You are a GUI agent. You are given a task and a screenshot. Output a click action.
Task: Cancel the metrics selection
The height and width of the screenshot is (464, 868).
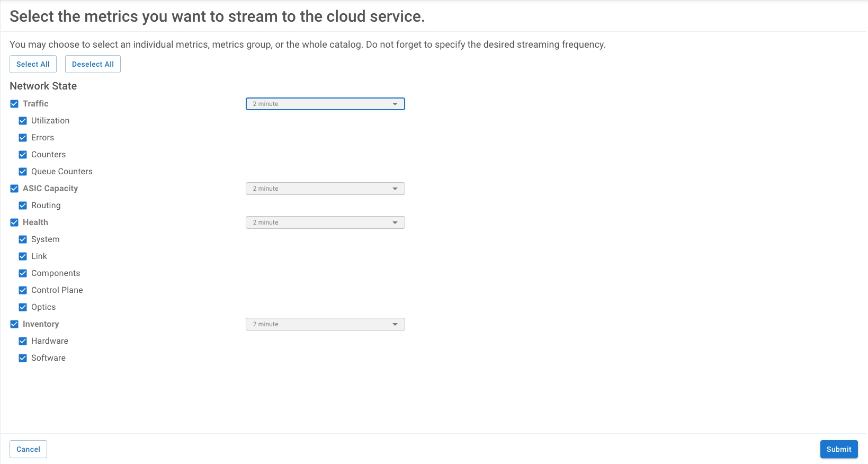coord(28,449)
